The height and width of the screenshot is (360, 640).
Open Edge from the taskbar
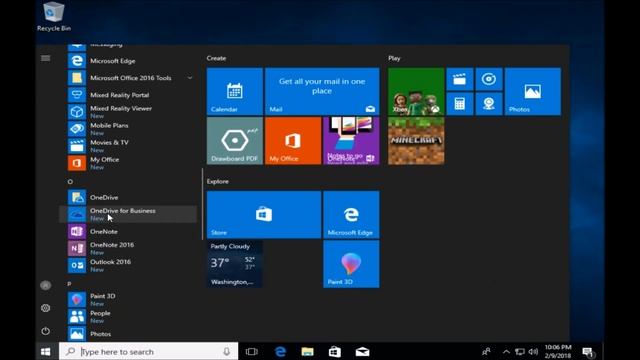pos(280,351)
